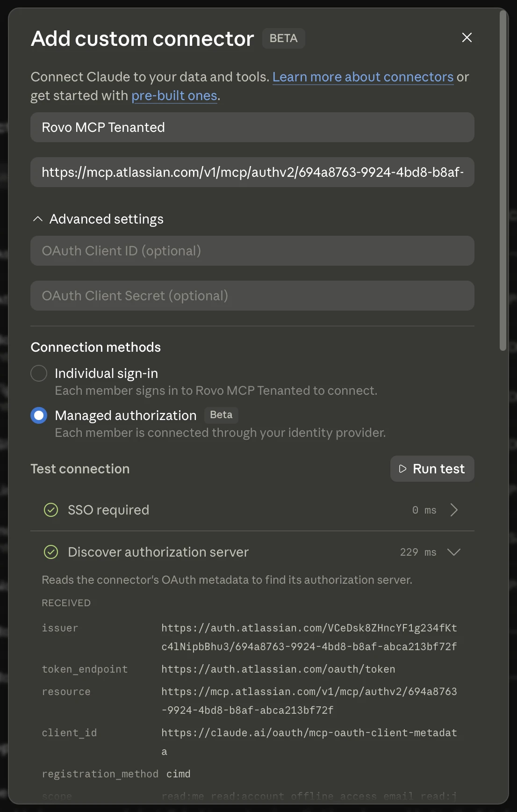
Task: Collapse the Discover authorization server chevron
Action: point(453,552)
